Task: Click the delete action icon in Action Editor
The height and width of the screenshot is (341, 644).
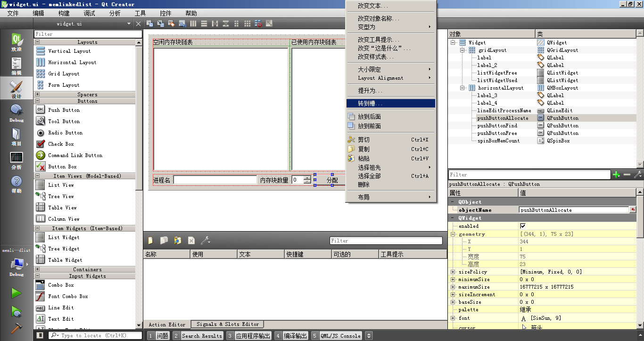Action: [190, 241]
